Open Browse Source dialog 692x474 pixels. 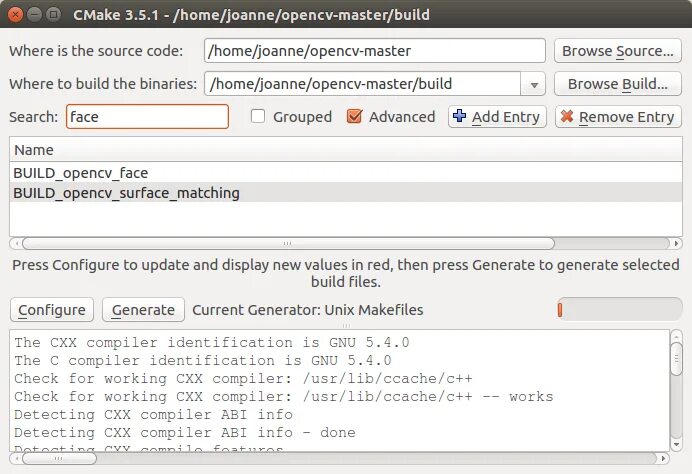tap(617, 51)
